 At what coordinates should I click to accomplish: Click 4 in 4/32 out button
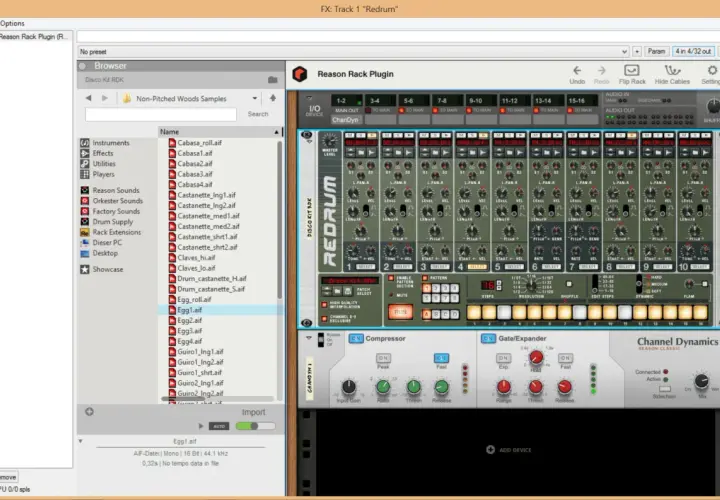point(693,51)
